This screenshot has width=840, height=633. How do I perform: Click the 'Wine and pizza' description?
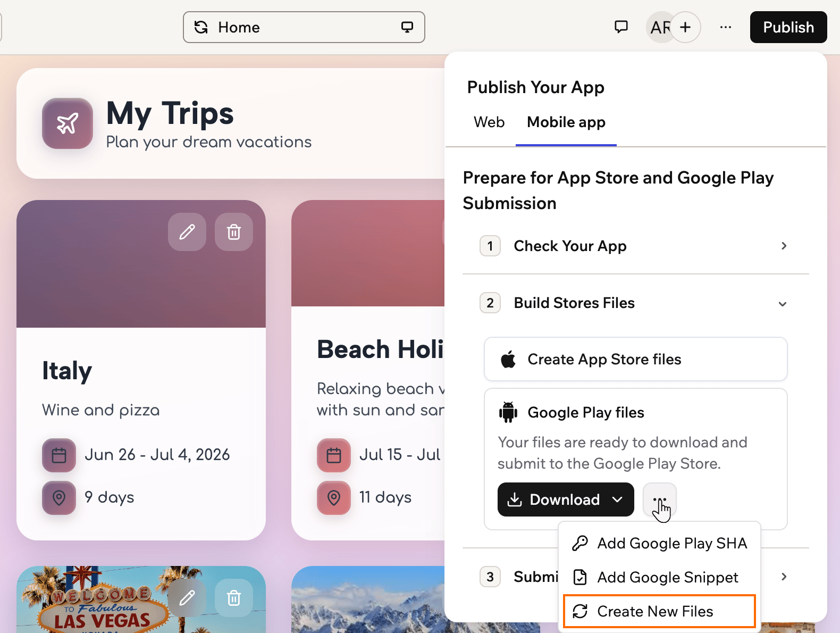point(101,410)
